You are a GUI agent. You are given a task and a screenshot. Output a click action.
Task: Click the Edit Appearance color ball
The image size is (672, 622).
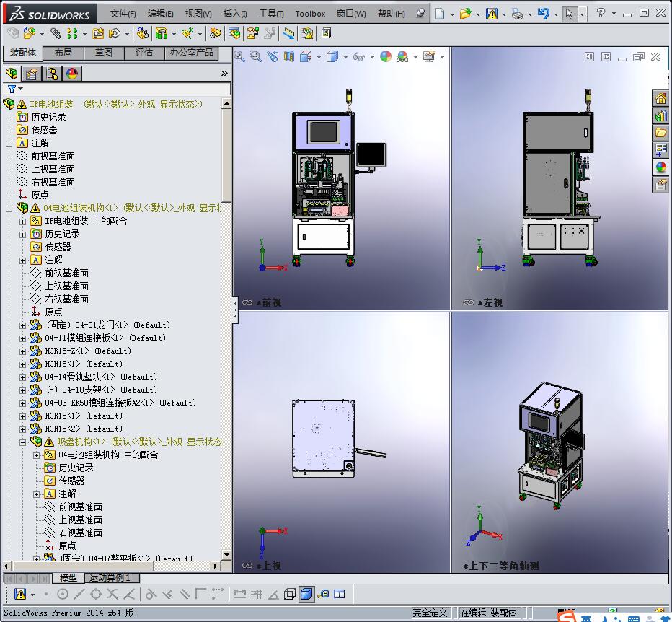pos(386,56)
